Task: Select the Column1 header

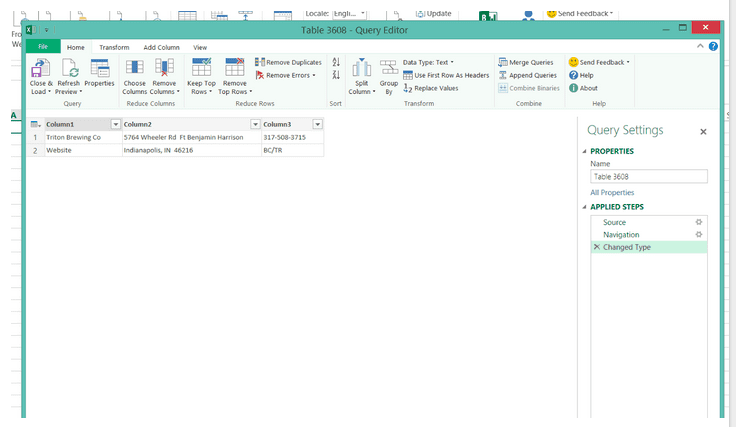Action: click(78, 124)
